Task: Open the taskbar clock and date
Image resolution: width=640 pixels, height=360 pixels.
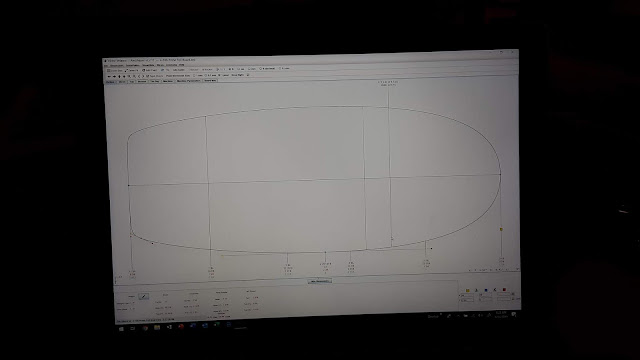Action: 501,315
